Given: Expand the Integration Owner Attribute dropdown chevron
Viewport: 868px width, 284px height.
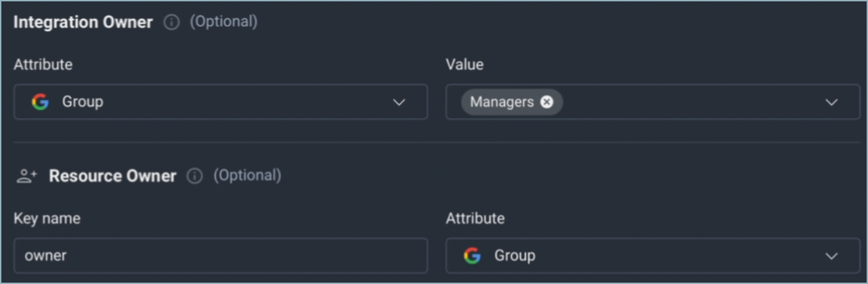Looking at the screenshot, I should click(399, 102).
